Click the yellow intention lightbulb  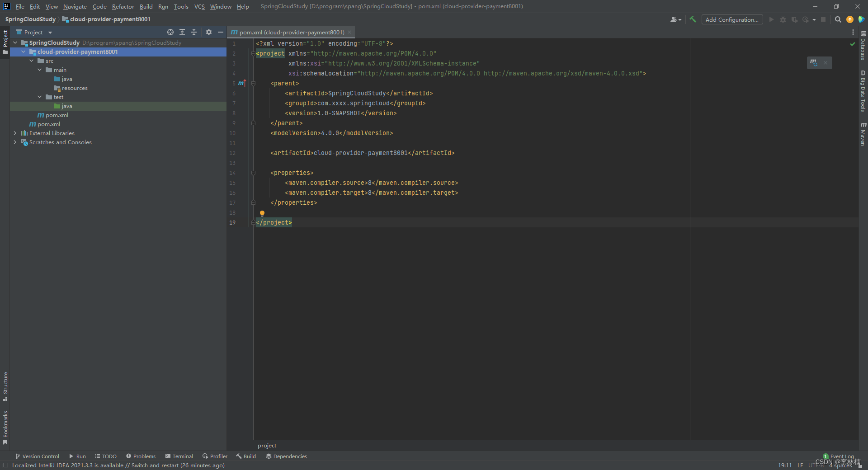pyautogui.click(x=262, y=213)
